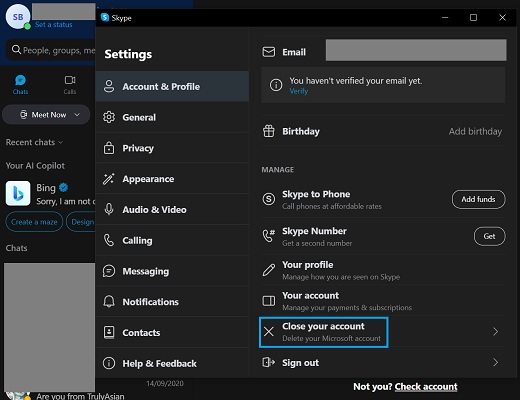520x400 pixels.
Task: Open Account & Profile settings
Action: 172,86
